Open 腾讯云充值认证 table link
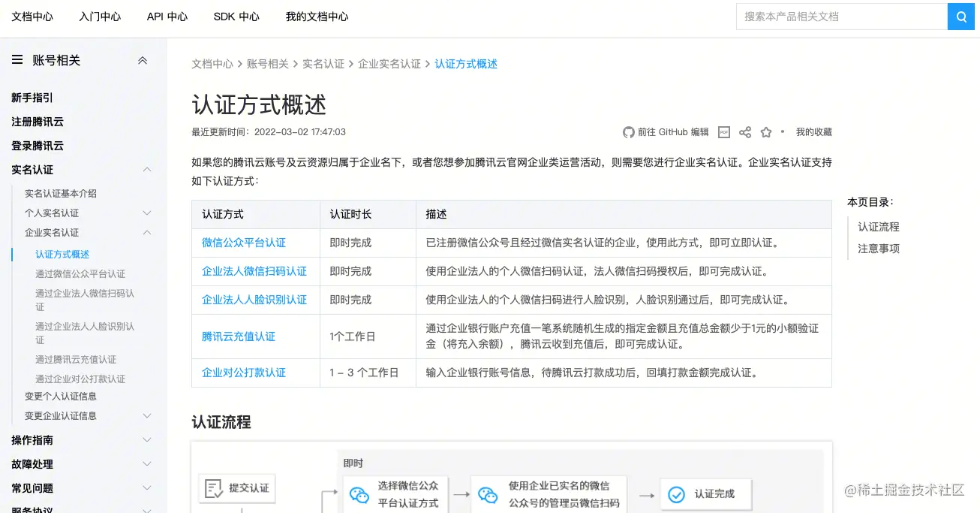Viewport: 980px width, 513px height. [x=239, y=336]
